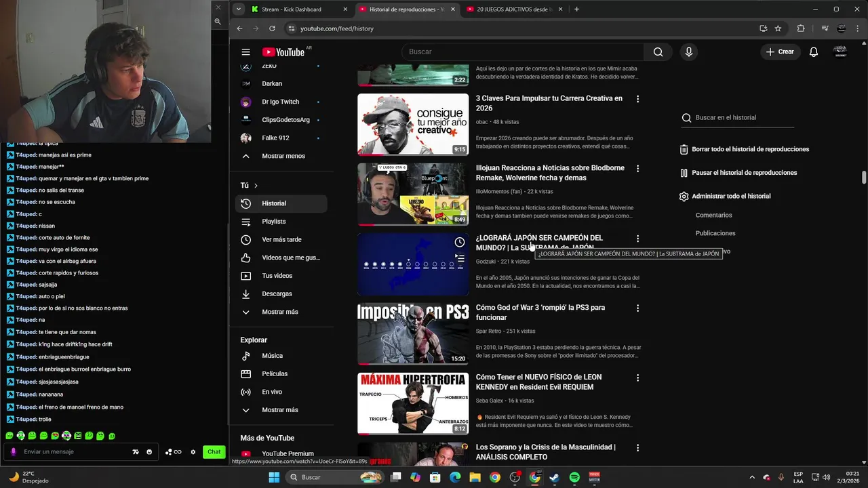Open the tab search dropdown arrow
This screenshot has width=868, height=488.
pos(238,9)
